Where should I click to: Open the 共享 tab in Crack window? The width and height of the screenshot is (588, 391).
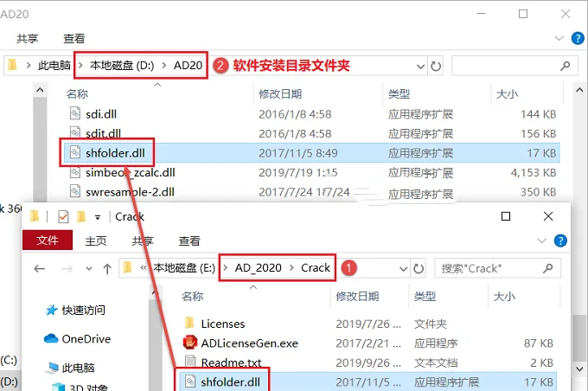143,240
